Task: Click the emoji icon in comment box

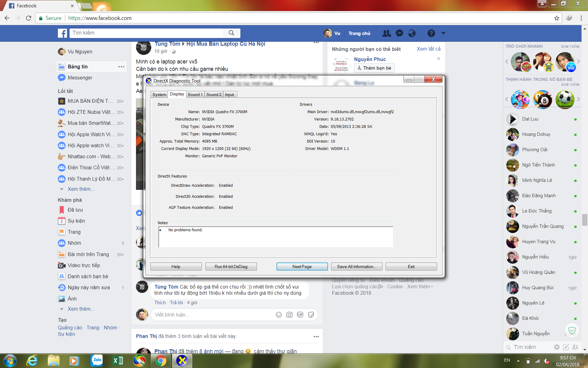Action: pos(279,315)
